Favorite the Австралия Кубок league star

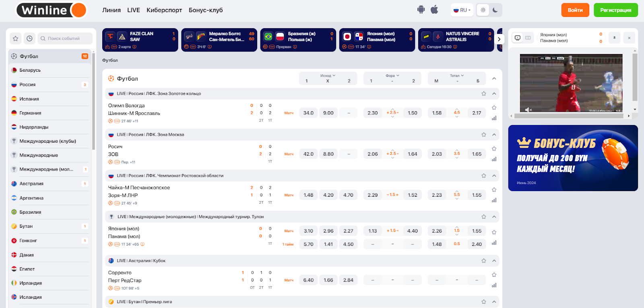tap(484, 261)
